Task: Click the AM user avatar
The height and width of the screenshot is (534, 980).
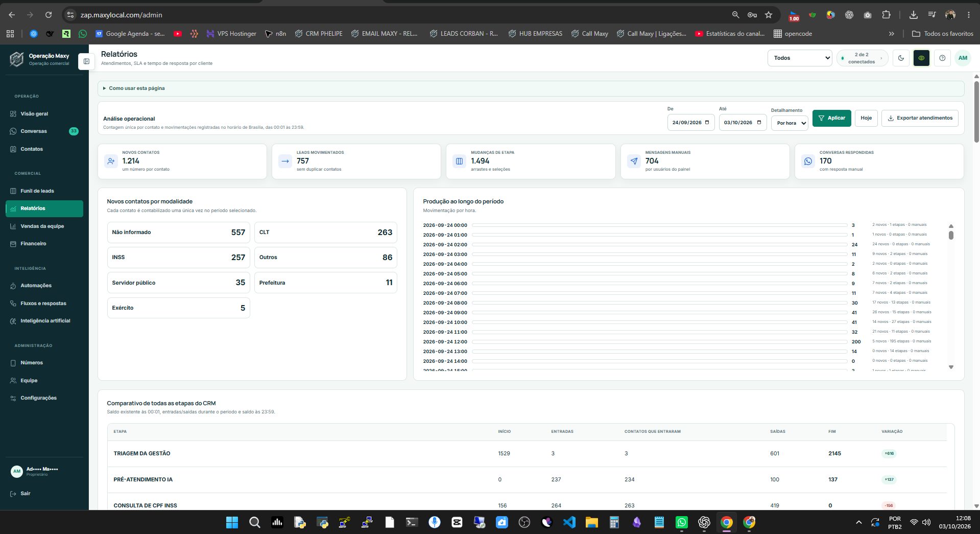Action: pyautogui.click(x=963, y=58)
